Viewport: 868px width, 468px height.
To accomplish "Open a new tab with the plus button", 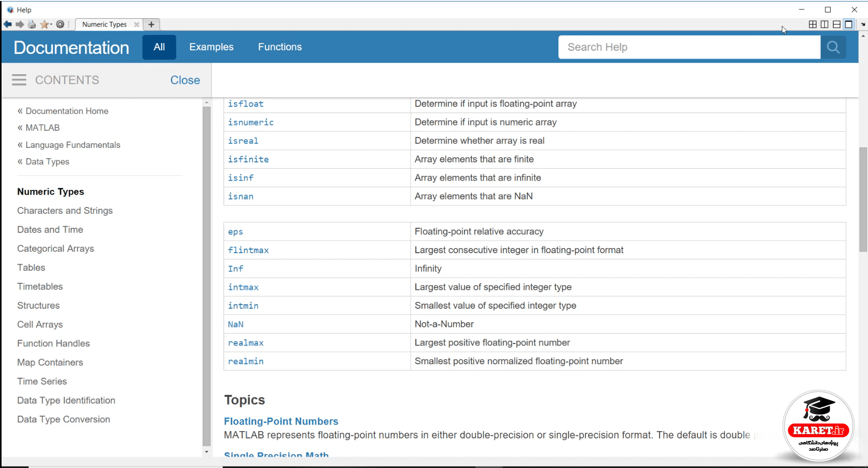I will click(151, 24).
